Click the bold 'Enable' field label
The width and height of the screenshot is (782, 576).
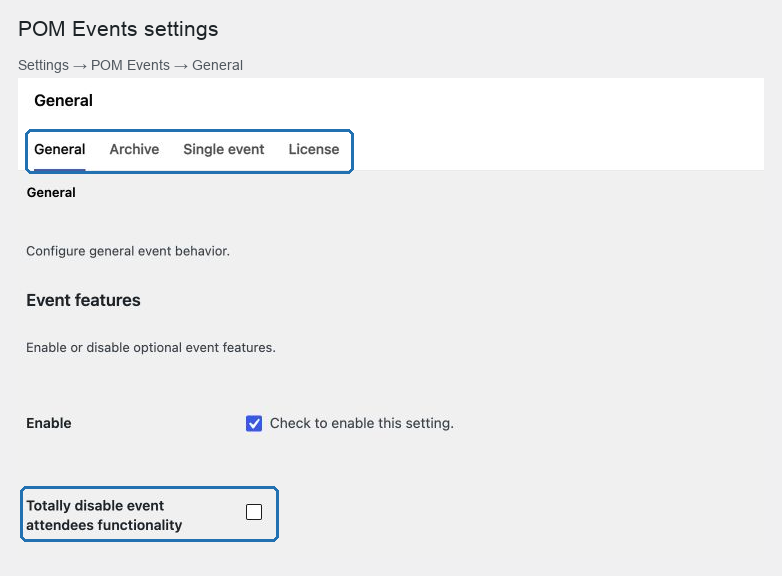coord(49,423)
